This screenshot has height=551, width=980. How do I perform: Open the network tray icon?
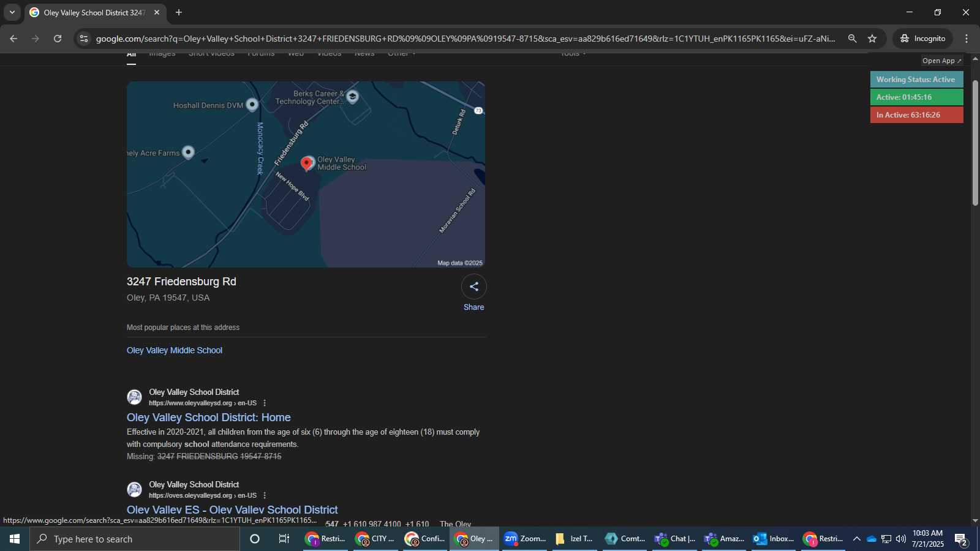pyautogui.click(x=886, y=539)
